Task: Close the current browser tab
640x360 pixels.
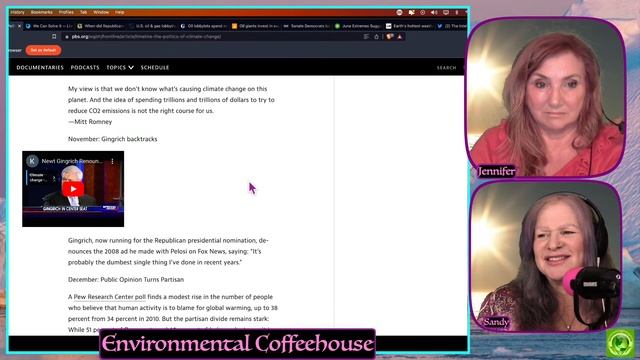Action: (x=19, y=26)
